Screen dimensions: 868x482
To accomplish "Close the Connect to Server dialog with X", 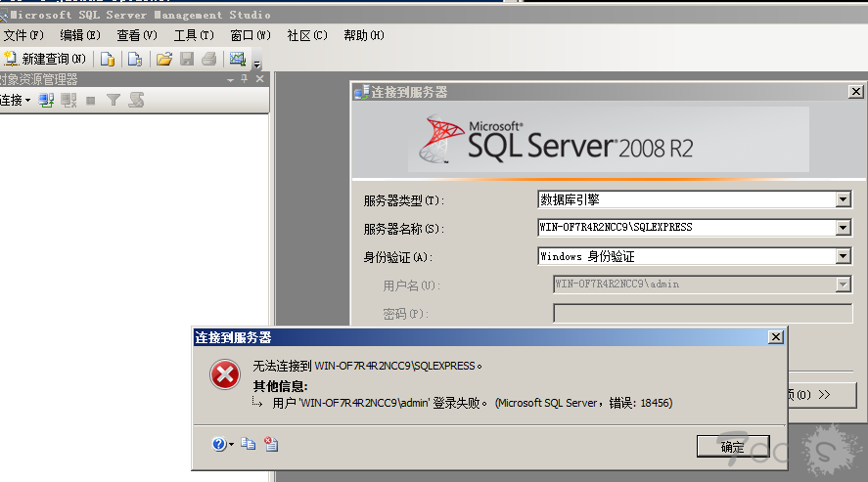I will click(x=856, y=92).
